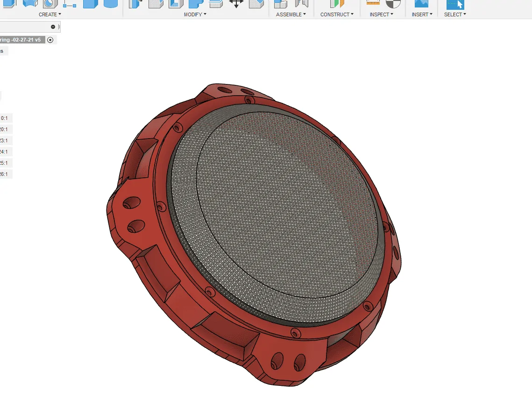Select the Fillet tool icon
The image size is (532, 419).
(156, 3)
